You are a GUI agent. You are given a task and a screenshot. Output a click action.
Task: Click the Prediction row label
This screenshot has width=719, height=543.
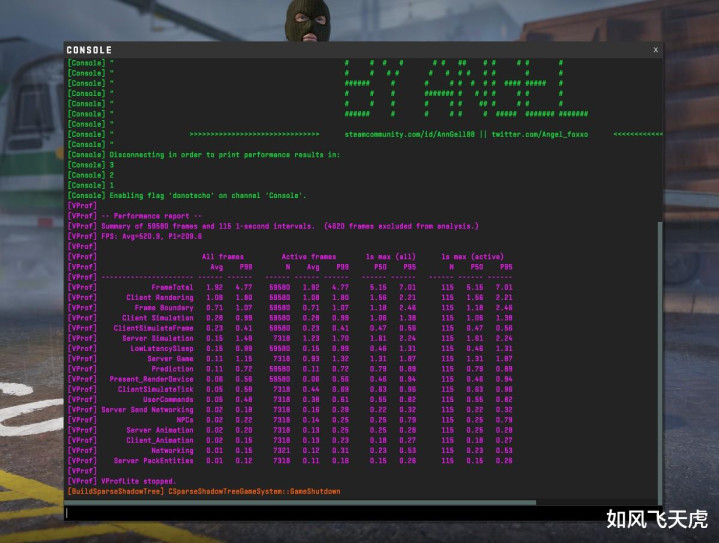[x=172, y=369]
